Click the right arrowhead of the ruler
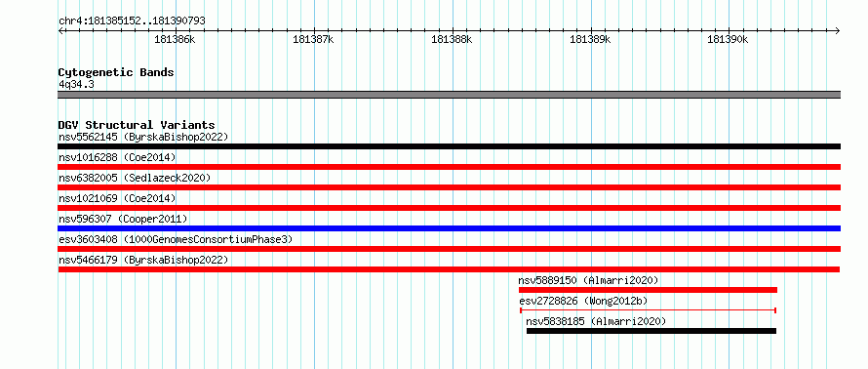The image size is (868, 369). (837, 31)
